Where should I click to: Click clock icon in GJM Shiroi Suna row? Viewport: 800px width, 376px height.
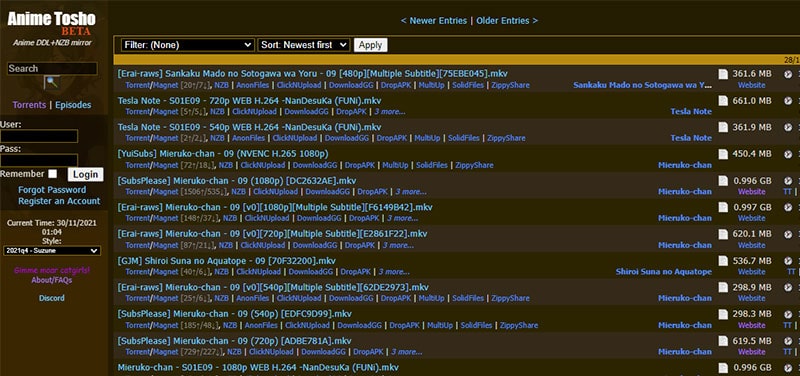[788, 261]
